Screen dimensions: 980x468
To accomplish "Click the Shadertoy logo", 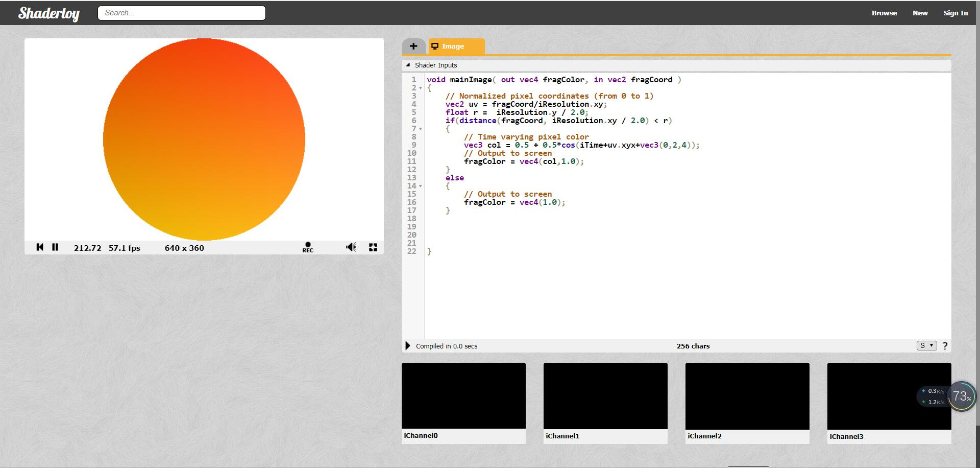I will coord(49,13).
